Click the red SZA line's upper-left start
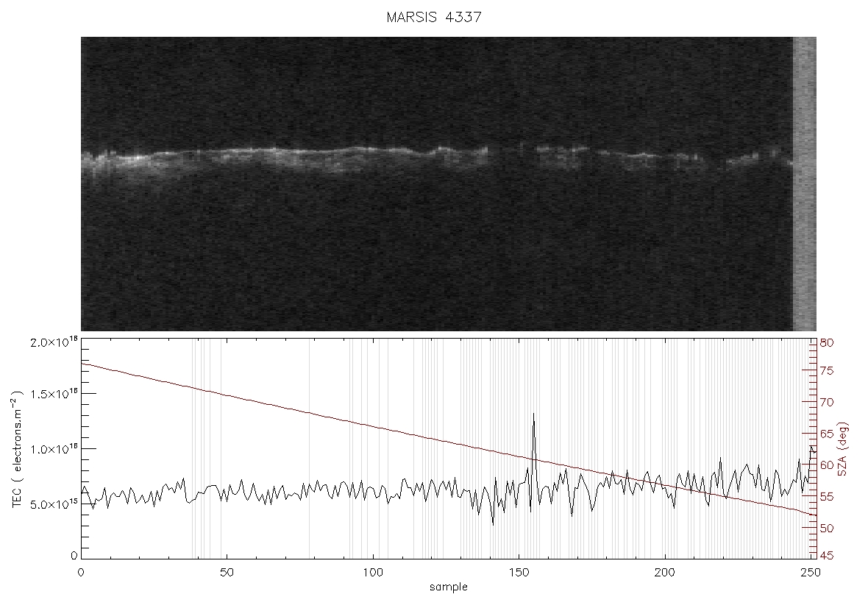Image resolution: width=868 pixels, height=611 pixels. (83, 364)
